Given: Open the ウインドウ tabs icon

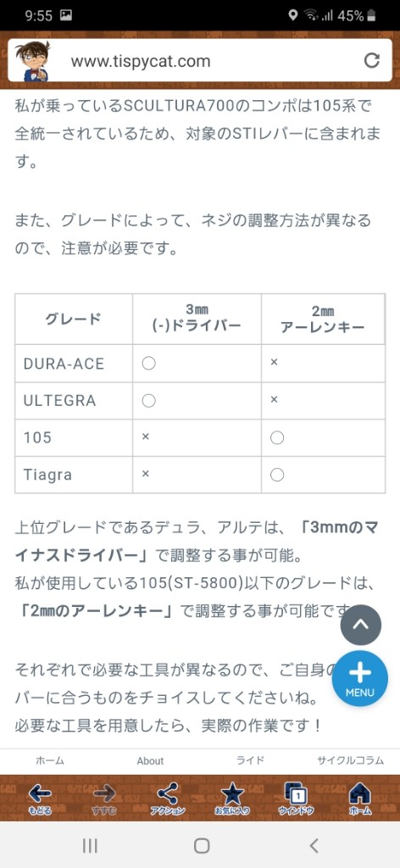Looking at the screenshot, I should (x=297, y=798).
